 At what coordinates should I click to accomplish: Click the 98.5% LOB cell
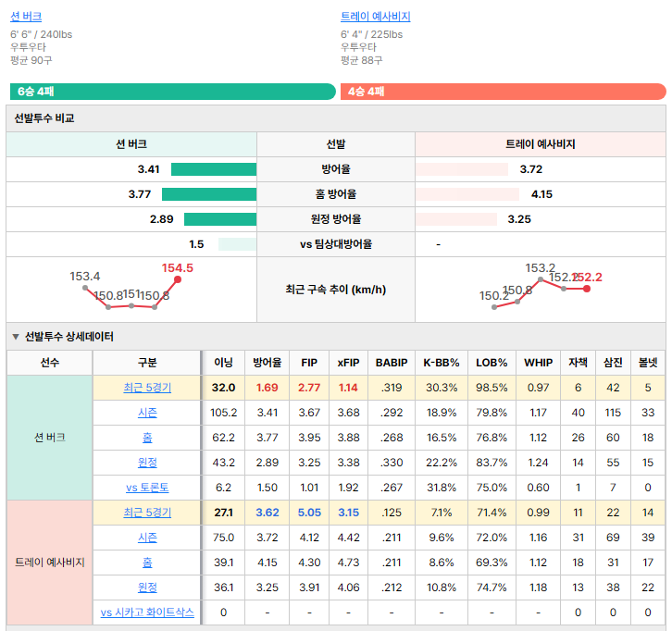coord(492,388)
